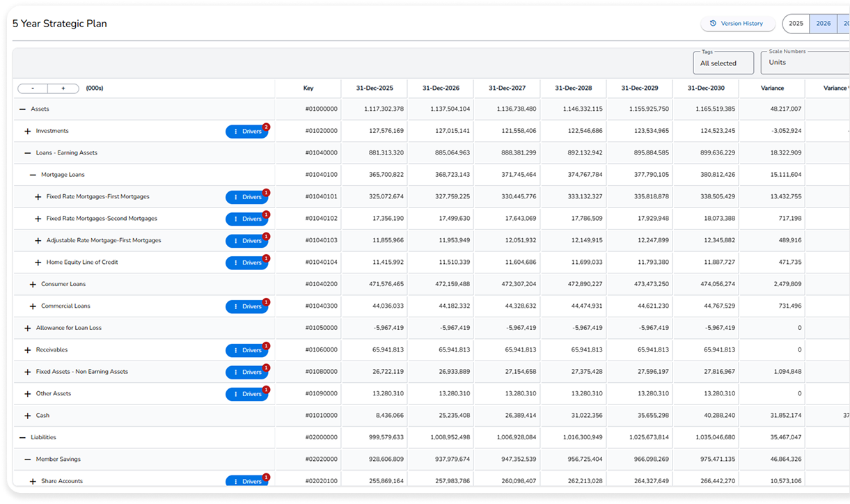Expand the Commercial Loans row
Screen dimensions: 850x504
coord(33,306)
